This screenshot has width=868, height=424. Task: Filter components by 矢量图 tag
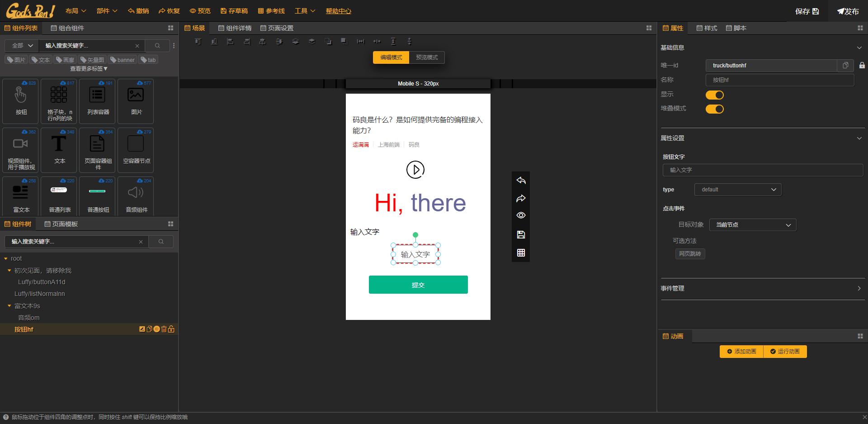(92, 60)
